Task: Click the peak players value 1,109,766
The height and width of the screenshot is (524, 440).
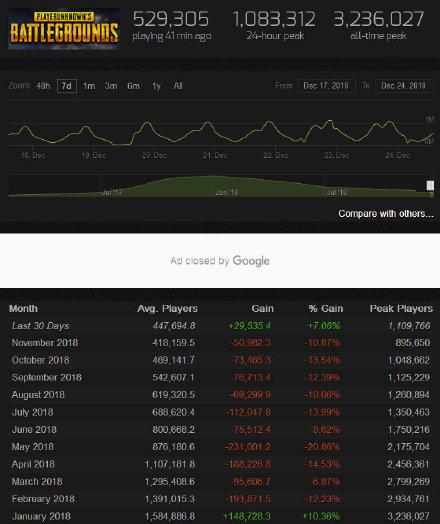Action: pos(409,326)
